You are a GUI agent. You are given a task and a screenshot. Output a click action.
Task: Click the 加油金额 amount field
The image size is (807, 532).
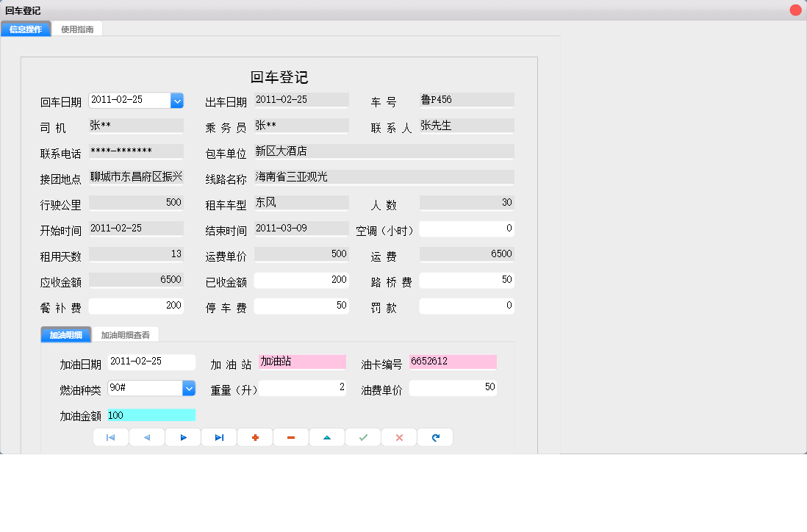pyautogui.click(x=151, y=415)
